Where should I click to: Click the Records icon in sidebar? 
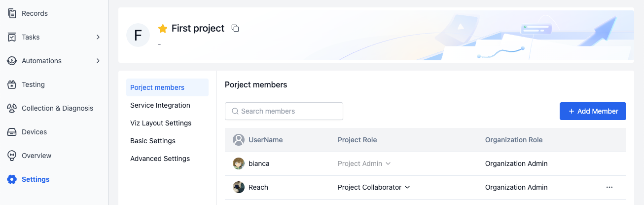[12, 13]
